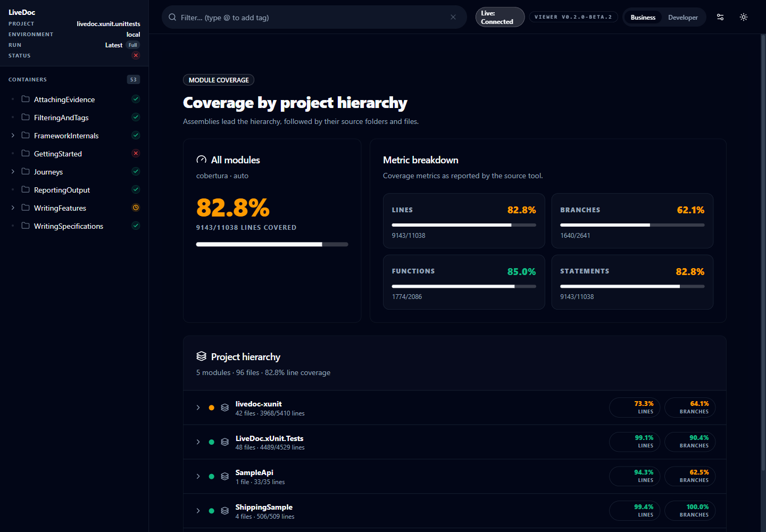This screenshot has height=532, width=766.
Task: Focus the Filter input field
Action: coord(314,17)
